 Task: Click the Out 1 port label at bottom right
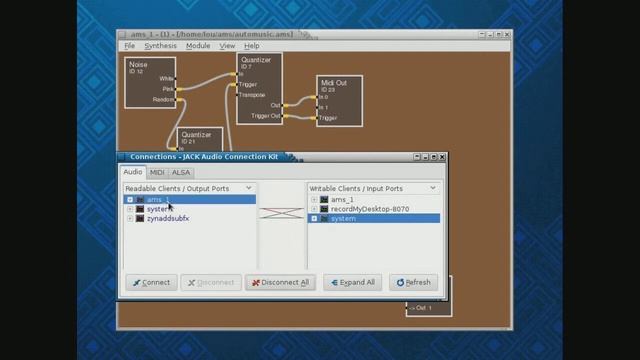tap(420, 308)
